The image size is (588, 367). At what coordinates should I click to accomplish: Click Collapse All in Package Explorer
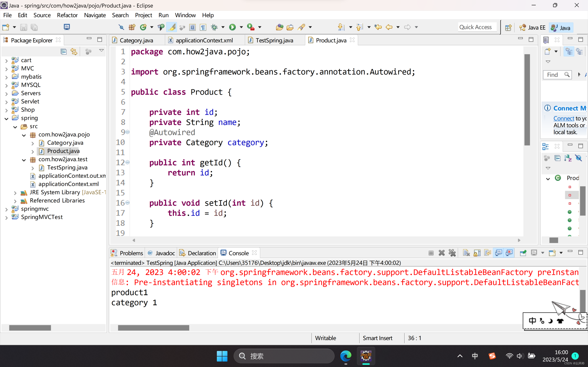tap(63, 51)
